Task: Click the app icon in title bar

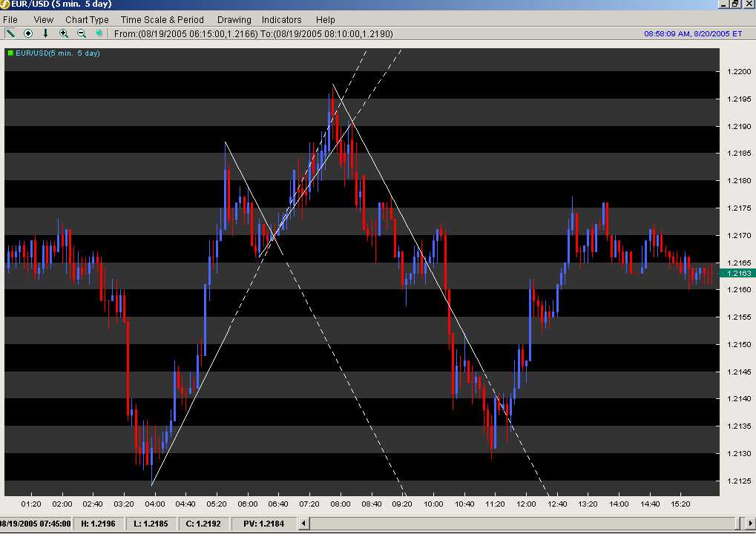Action: point(6,4)
